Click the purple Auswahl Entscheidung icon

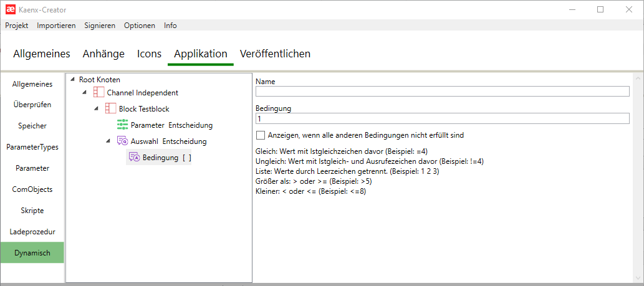[x=122, y=141]
